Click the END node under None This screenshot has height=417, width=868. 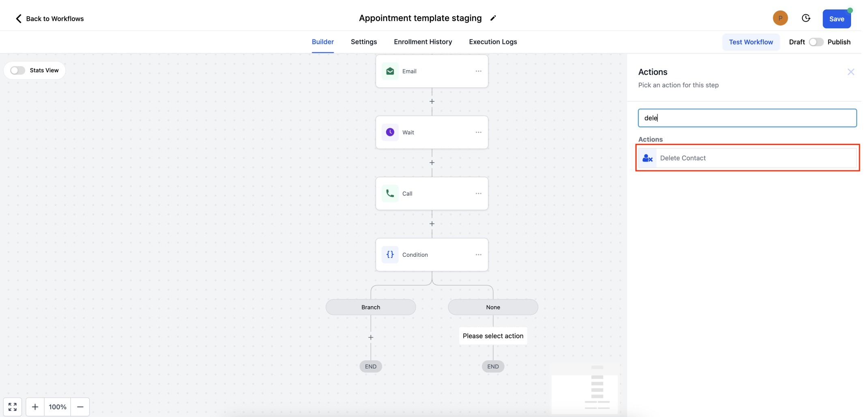coord(493,366)
